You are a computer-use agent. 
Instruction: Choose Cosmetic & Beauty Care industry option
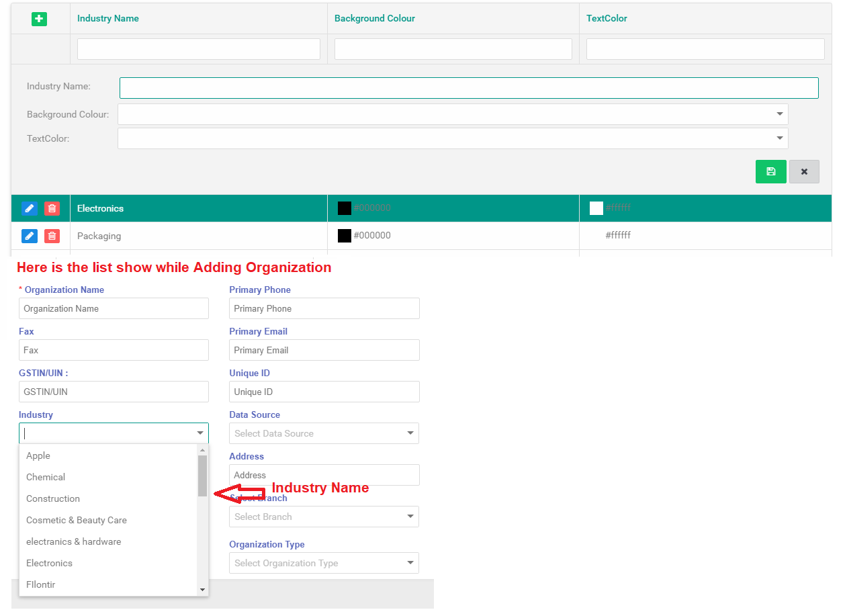(x=77, y=520)
